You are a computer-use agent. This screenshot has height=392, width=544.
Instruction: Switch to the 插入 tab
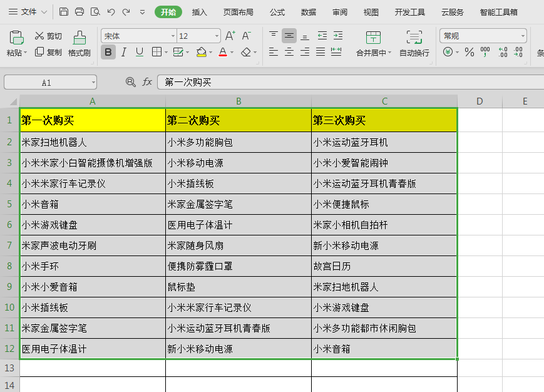(200, 12)
